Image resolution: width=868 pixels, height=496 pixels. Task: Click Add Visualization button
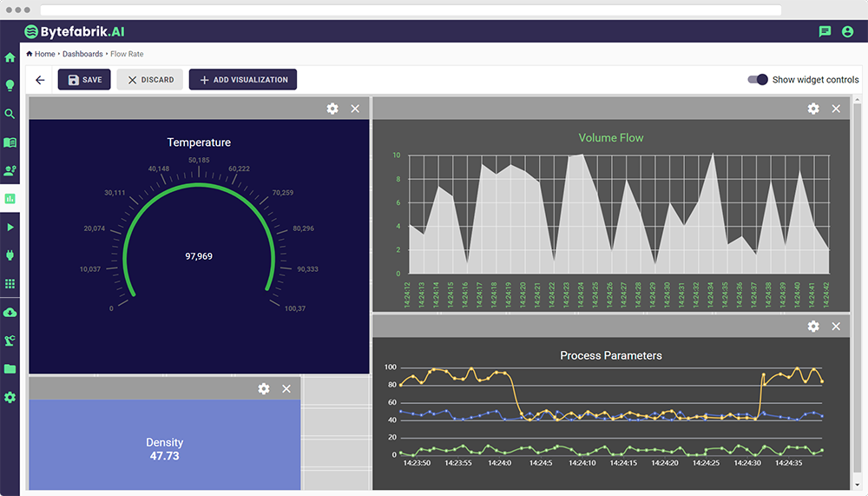click(243, 80)
